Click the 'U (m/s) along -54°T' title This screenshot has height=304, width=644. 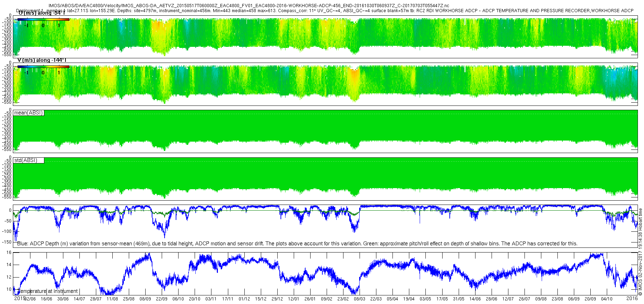pos(41,13)
